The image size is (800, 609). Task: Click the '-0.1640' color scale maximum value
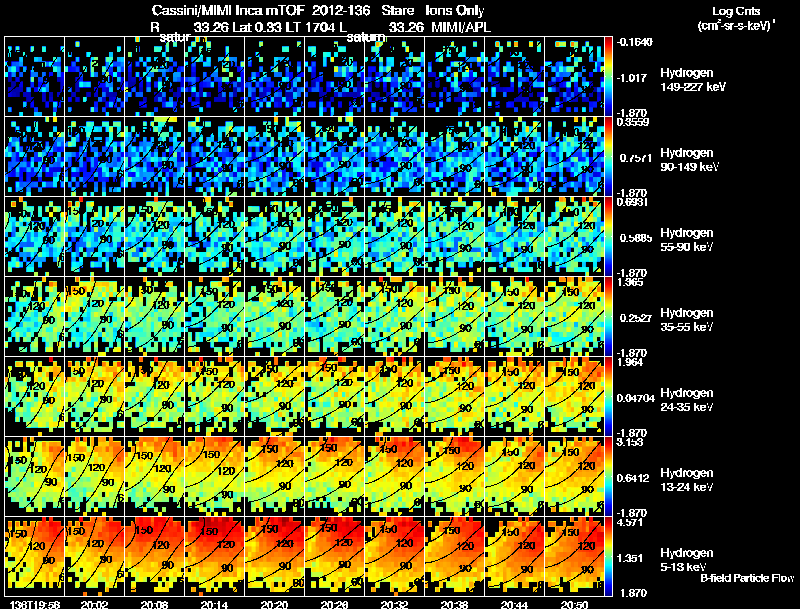click(634, 42)
